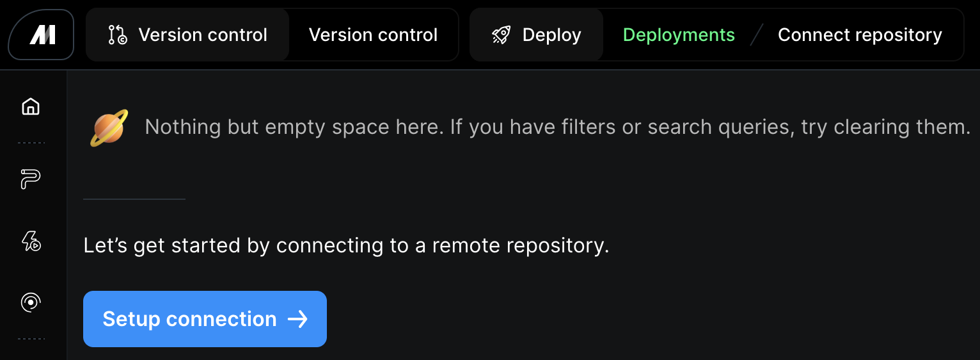
Task: Open the Version control label next to the git icon
Action: click(x=203, y=35)
